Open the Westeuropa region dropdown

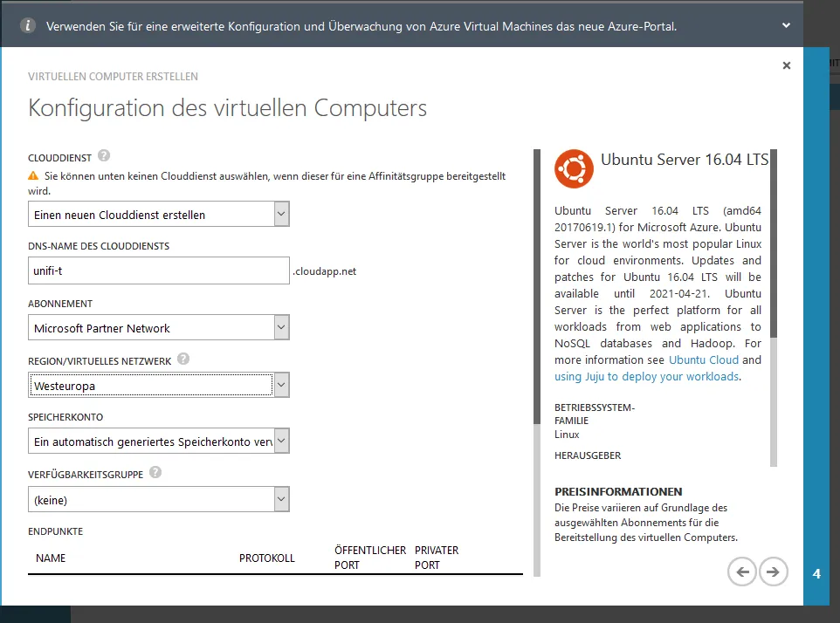[x=159, y=385]
